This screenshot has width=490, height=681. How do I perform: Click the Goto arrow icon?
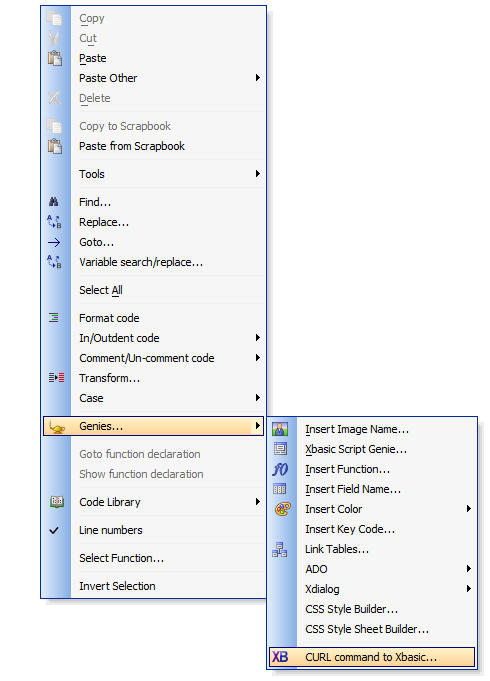[54, 242]
